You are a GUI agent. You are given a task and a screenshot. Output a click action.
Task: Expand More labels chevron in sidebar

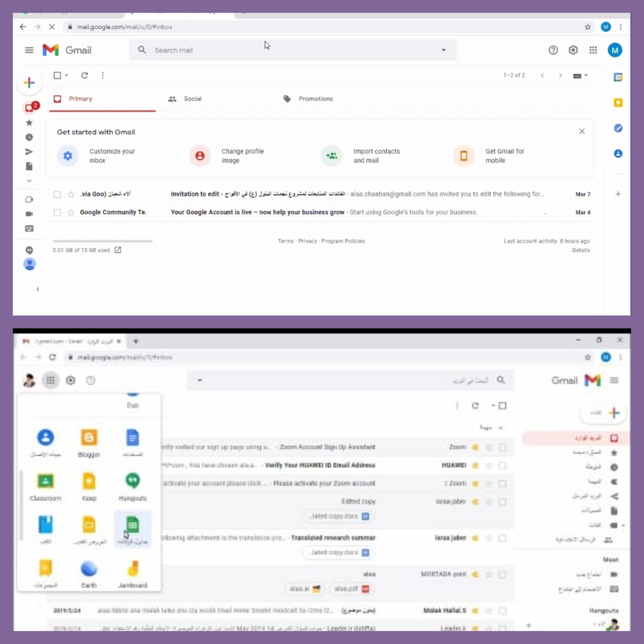tap(29, 181)
